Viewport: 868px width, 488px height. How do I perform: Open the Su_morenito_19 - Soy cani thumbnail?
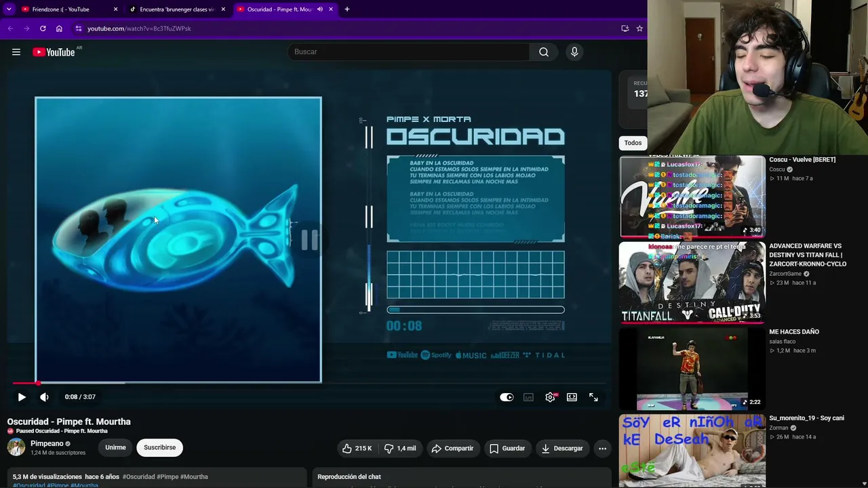692,451
